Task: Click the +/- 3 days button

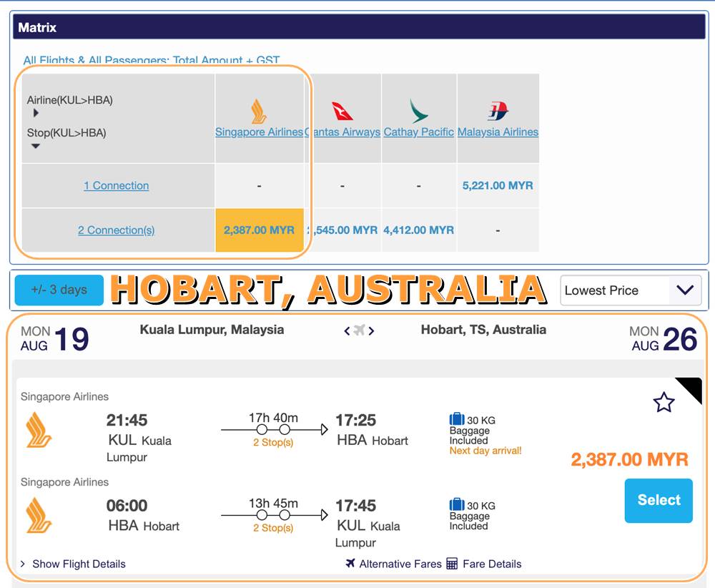Action: (59, 290)
